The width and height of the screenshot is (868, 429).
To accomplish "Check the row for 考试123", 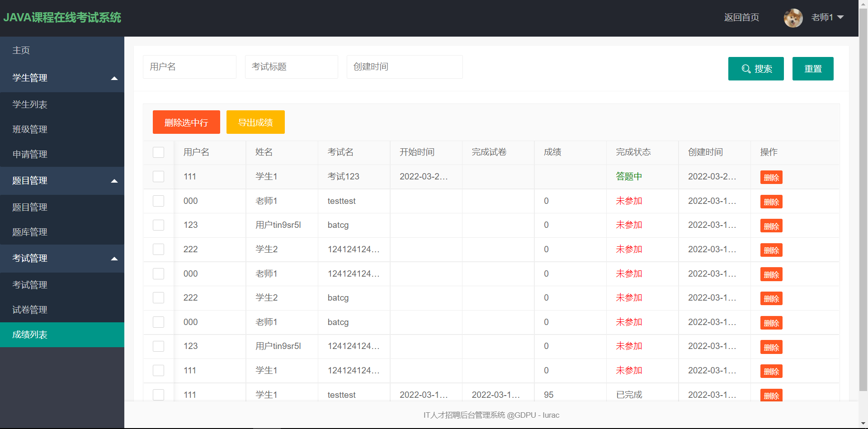I will pyautogui.click(x=158, y=176).
